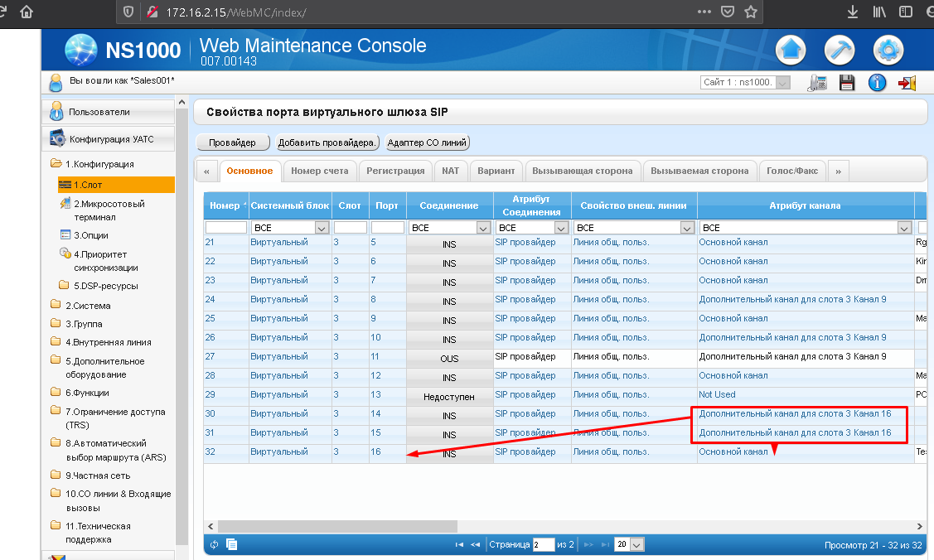Open the site selector 'Сайт 1 : ns1000.'
This screenshot has width=934, height=560.
coord(745,83)
